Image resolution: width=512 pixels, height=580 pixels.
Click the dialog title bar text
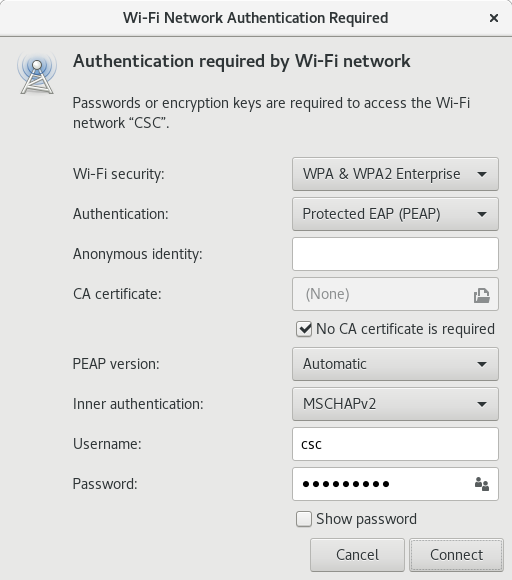pos(256,18)
